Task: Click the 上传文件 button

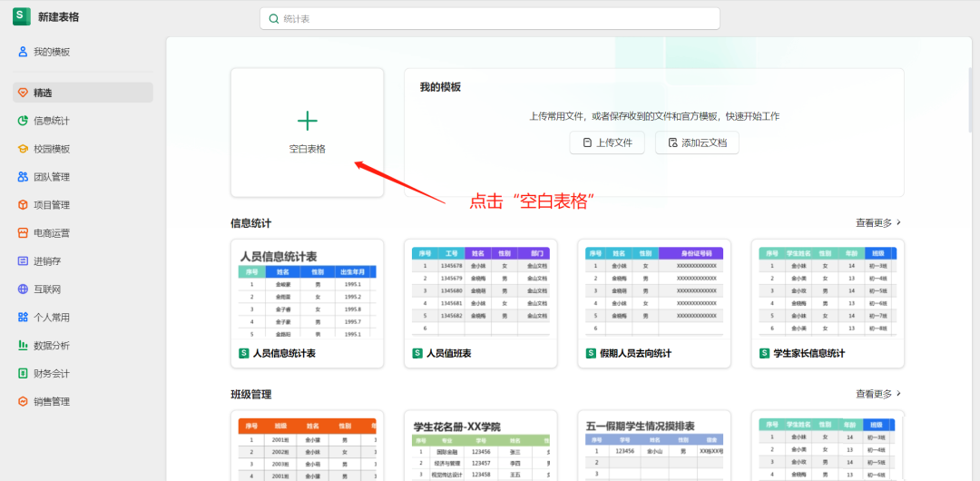Action: pyautogui.click(x=607, y=142)
